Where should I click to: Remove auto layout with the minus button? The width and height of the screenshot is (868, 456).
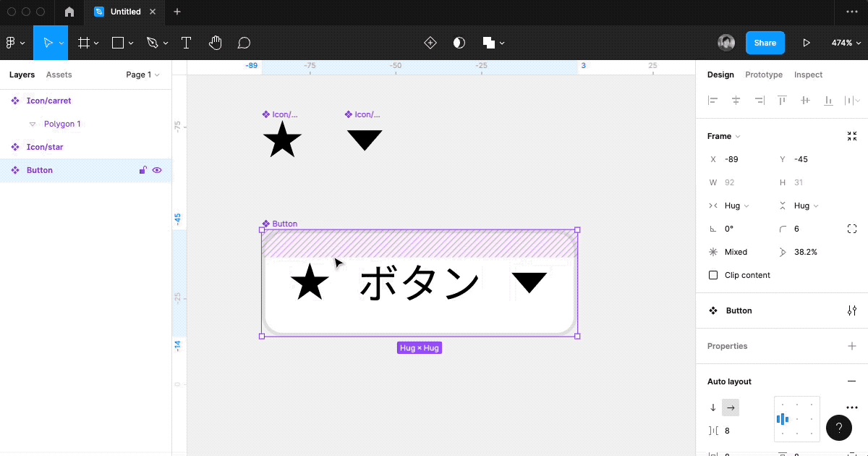pyautogui.click(x=851, y=381)
